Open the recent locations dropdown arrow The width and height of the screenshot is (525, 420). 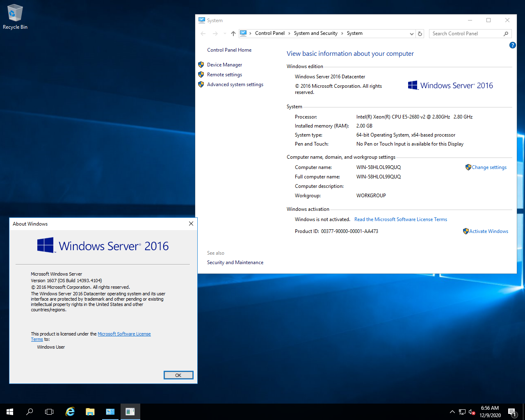tap(225, 34)
